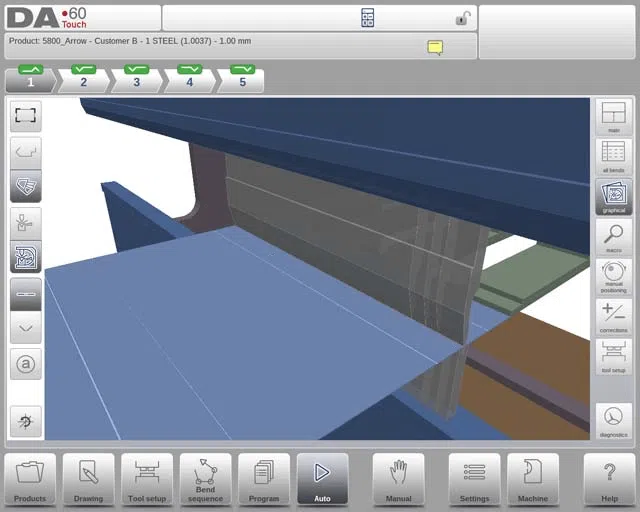Screen dimensions: 640x512
Task: Open tool setup from the side panel
Action: (x=613, y=357)
